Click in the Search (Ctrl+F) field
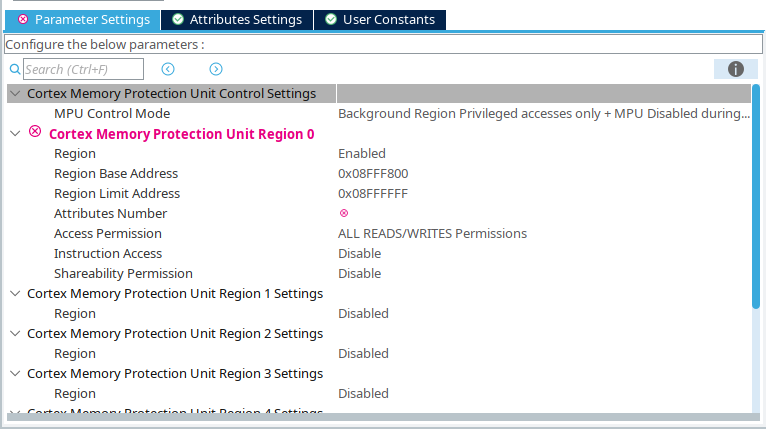Screen dimensions: 766x431 click(x=84, y=69)
